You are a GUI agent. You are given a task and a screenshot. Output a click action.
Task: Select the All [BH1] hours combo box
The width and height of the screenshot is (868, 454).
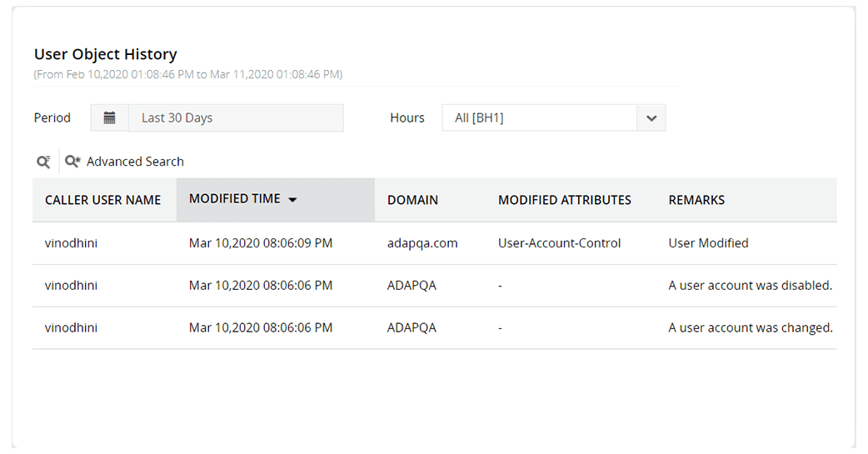pyautogui.click(x=539, y=117)
